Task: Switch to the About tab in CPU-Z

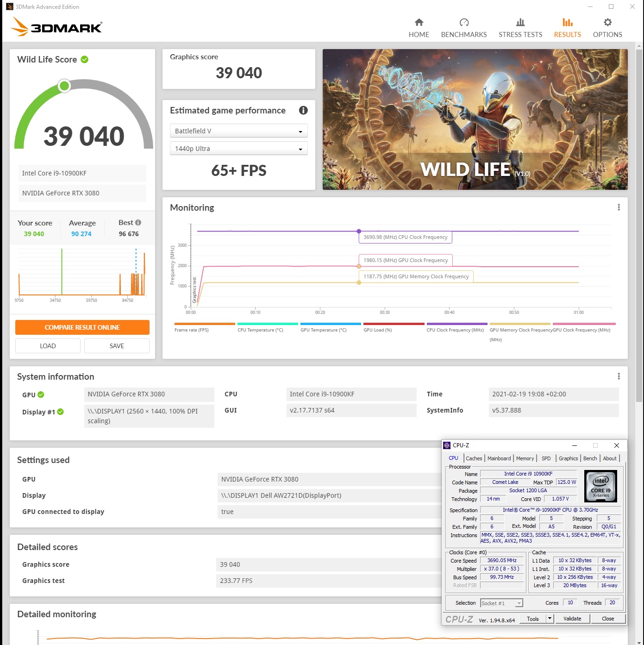Action: pos(610,458)
